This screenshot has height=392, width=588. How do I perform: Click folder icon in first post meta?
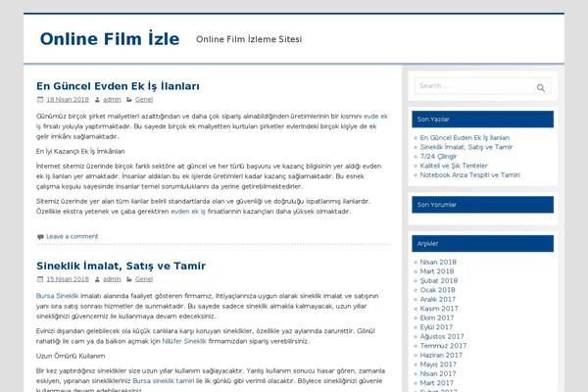point(129,100)
